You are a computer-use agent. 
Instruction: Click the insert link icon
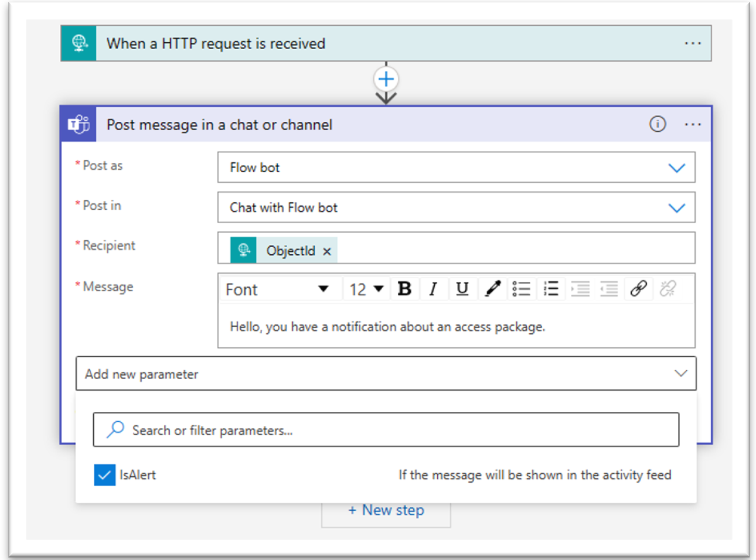click(638, 289)
